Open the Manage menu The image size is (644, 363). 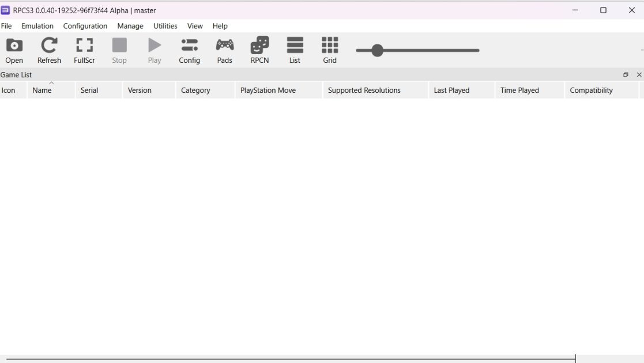pyautogui.click(x=130, y=26)
